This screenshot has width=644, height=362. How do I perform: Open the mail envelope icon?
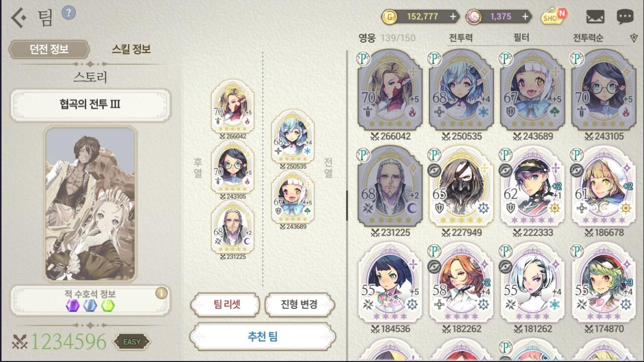click(595, 17)
